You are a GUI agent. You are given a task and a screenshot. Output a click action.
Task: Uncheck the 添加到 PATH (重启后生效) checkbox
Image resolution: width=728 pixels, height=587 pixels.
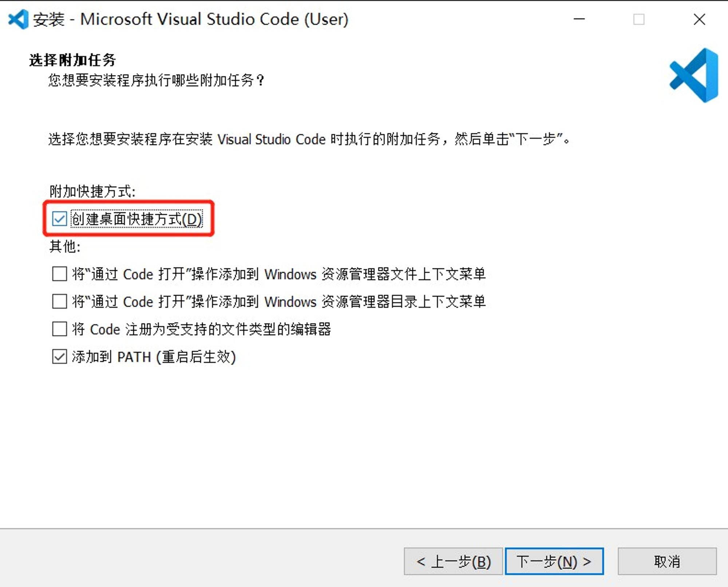pos(59,356)
